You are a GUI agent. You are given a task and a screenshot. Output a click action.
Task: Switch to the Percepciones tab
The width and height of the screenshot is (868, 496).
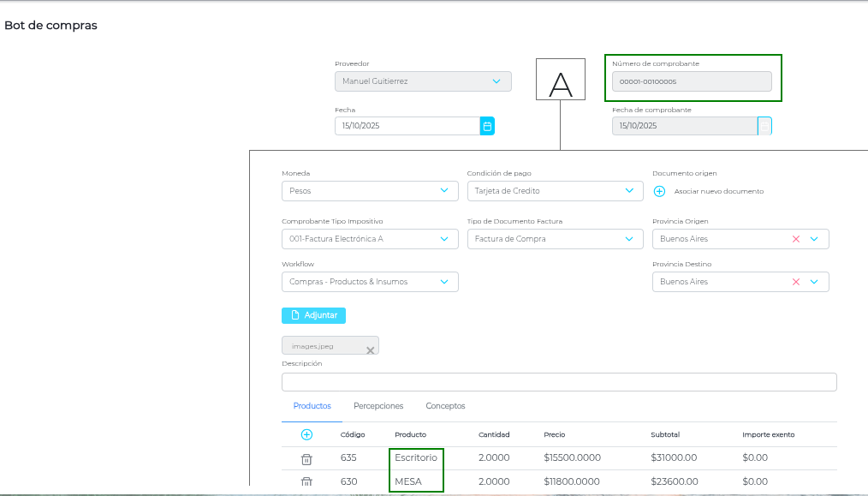pos(378,406)
